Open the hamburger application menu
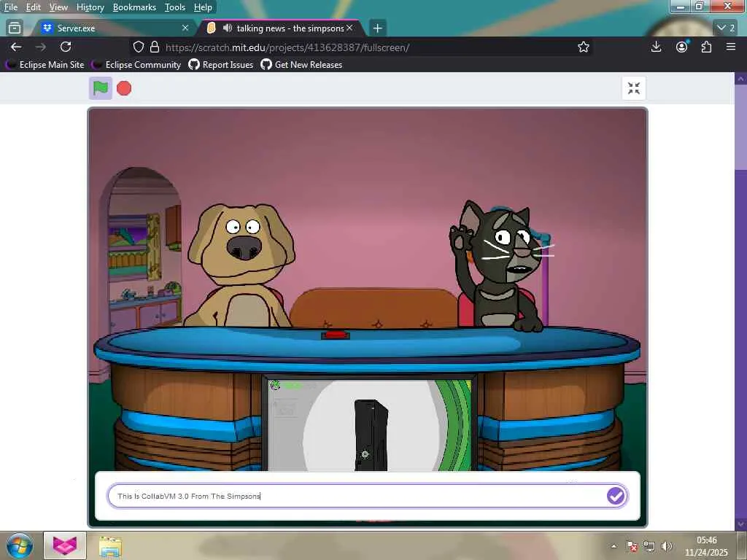This screenshot has width=747, height=560. tap(731, 47)
